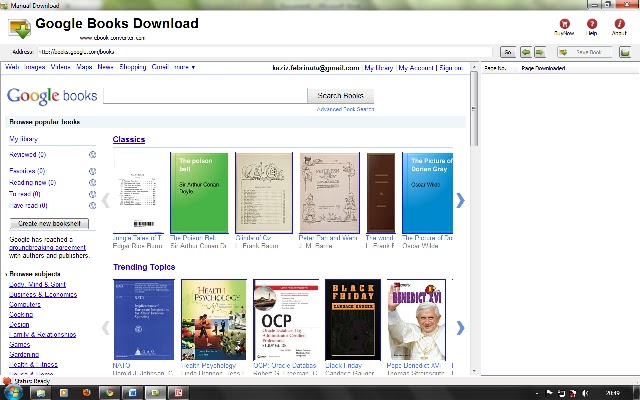
Task: Browse the Body, Mind & Spirit subject
Action: point(37,284)
